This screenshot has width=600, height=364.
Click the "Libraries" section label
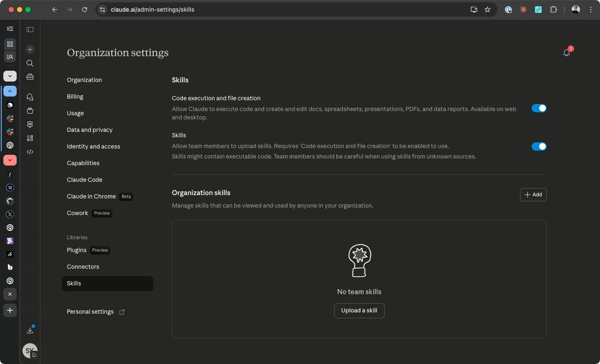tap(77, 237)
